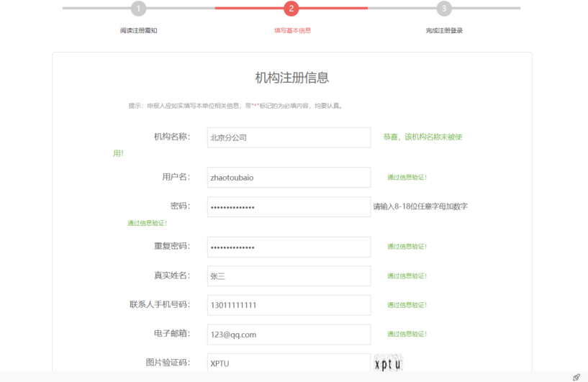Image resolution: width=588 pixels, height=382 pixels.
Task: Select the 填写基本信息 step label
Action: [292, 31]
